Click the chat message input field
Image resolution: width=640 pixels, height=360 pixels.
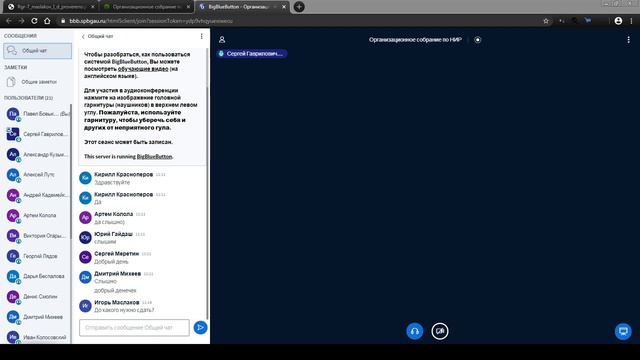tap(134, 327)
